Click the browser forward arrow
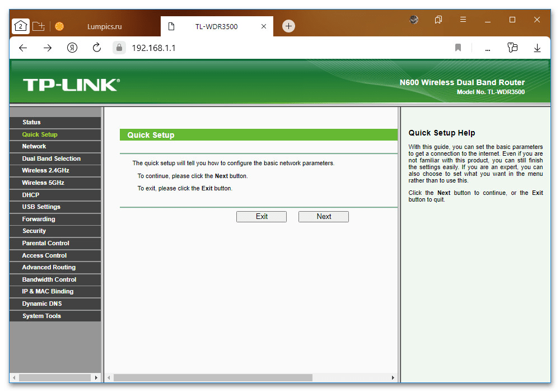This screenshot has width=560, height=392. pos(48,48)
